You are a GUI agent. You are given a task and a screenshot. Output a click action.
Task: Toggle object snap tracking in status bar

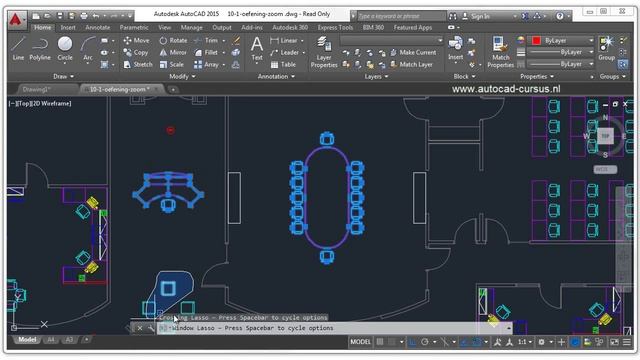point(464,342)
